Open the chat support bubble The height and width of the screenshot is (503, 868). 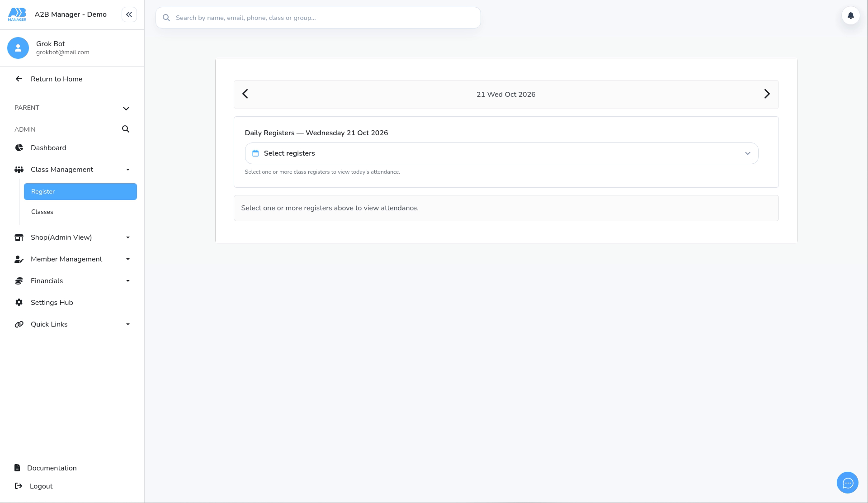click(x=848, y=483)
